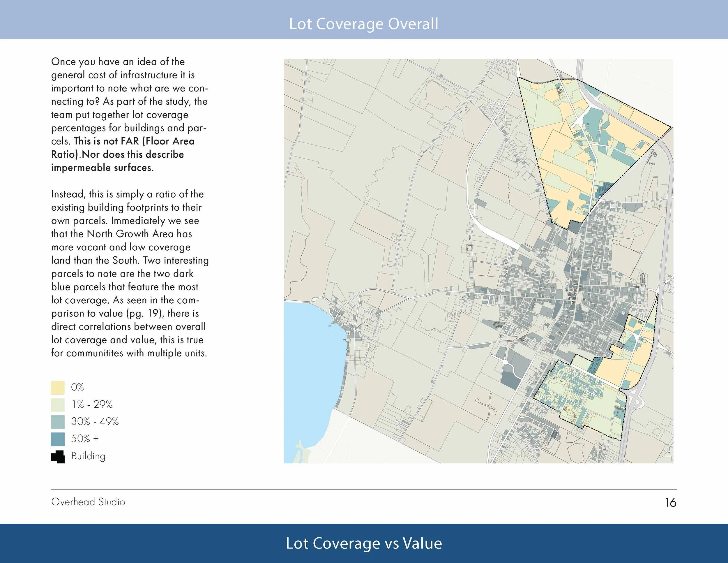Click the pale green 1% - 29% swatch
This screenshot has height=563, width=728.
tap(58, 404)
